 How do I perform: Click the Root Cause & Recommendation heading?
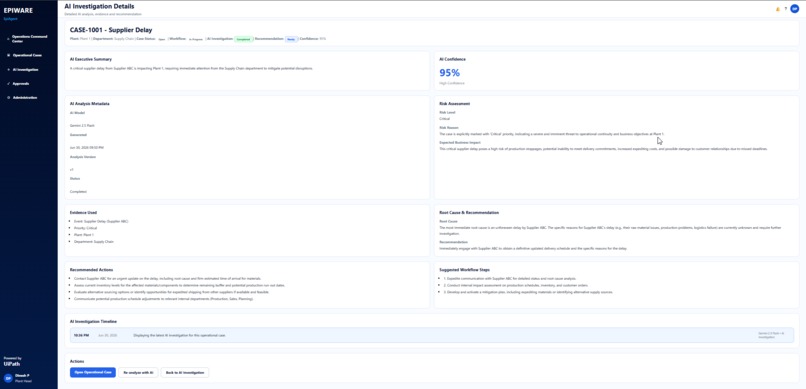click(x=469, y=212)
